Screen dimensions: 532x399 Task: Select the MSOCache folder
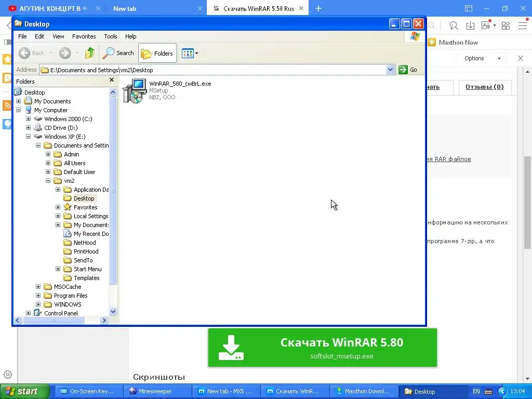[68, 287]
